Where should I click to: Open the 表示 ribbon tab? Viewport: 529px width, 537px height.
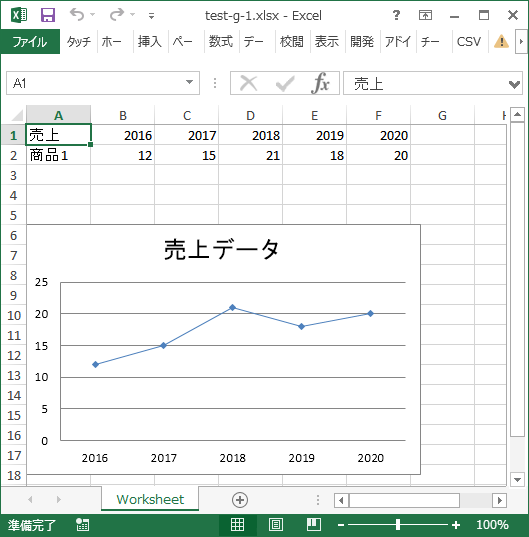[x=327, y=42]
